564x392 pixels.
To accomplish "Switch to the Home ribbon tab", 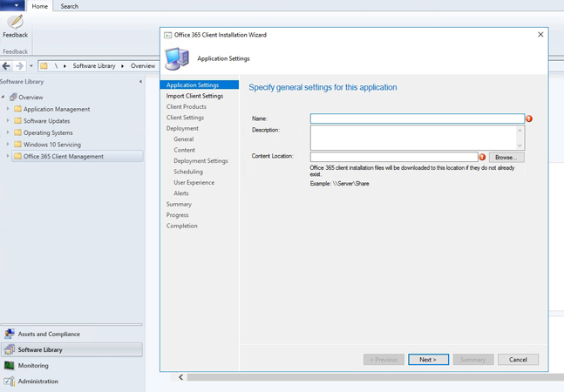I will [x=39, y=6].
